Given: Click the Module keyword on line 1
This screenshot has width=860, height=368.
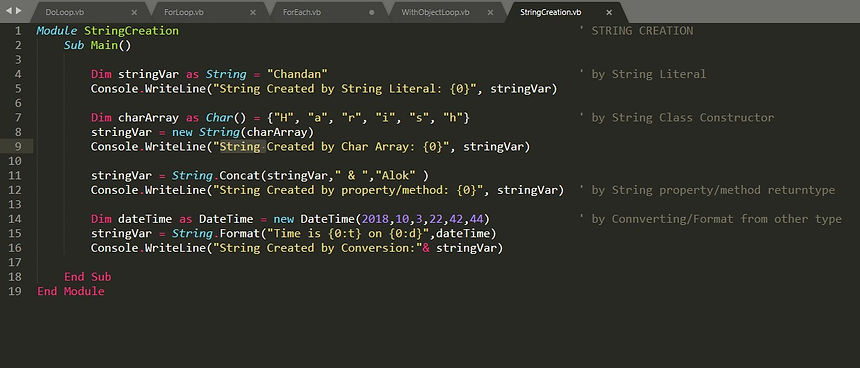Looking at the screenshot, I should 57,31.
